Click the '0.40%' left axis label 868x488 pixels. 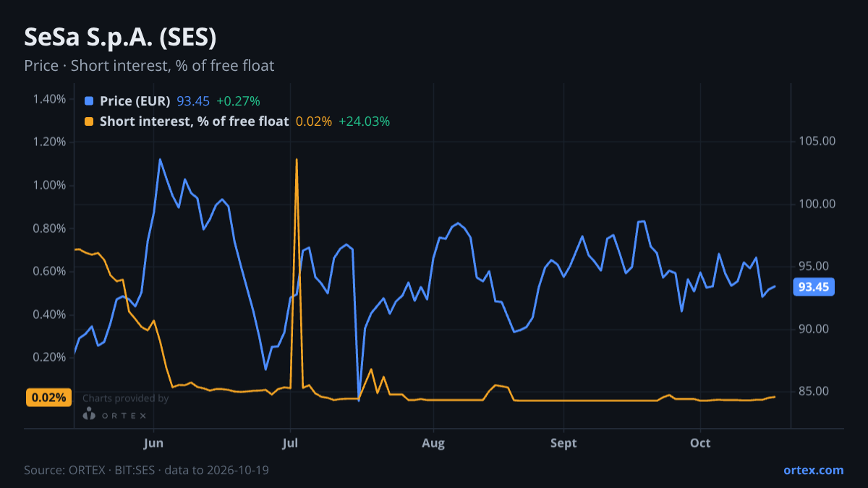tap(49, 314)
